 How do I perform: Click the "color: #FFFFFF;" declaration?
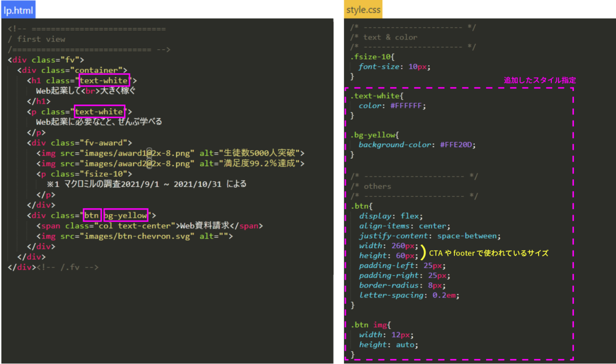392,105
